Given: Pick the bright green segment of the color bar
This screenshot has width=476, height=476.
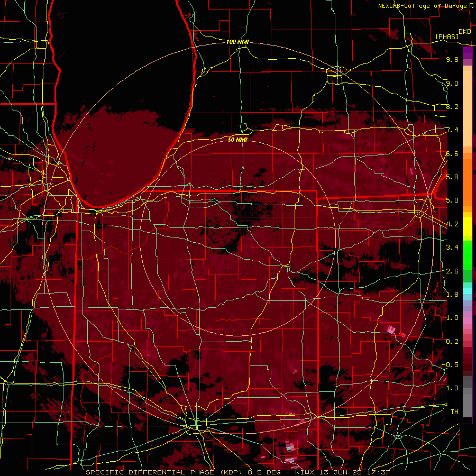Looking at the screenshot, I should 467,255.
